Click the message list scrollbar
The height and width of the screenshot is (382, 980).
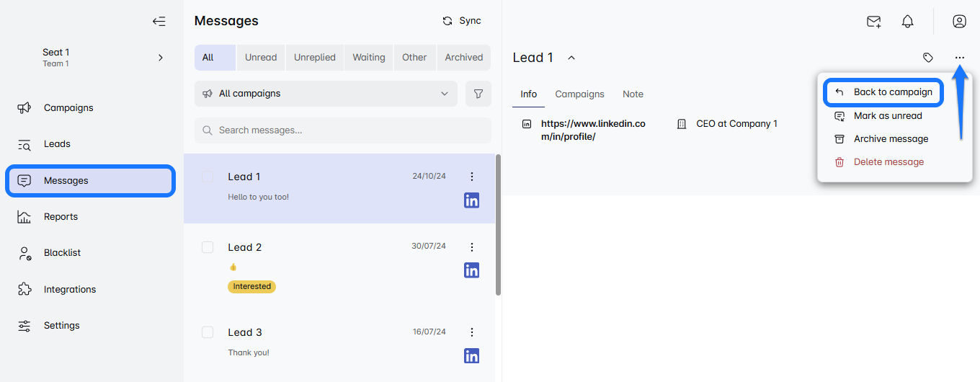click(x=498, y=223)
